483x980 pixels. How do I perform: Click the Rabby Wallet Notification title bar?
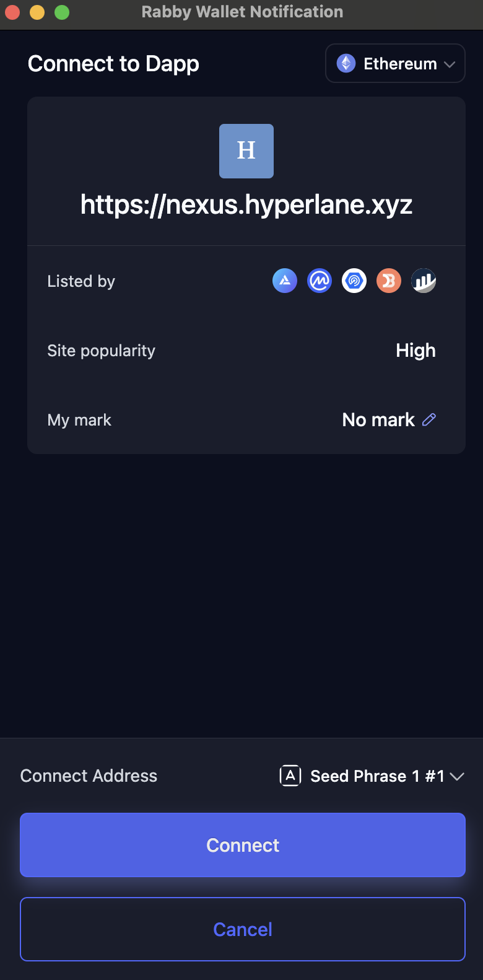coord(242,12)
